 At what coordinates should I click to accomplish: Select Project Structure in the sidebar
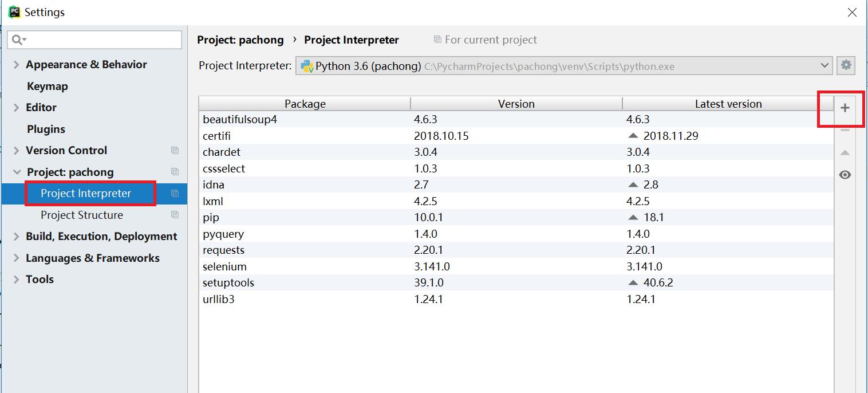81,215
